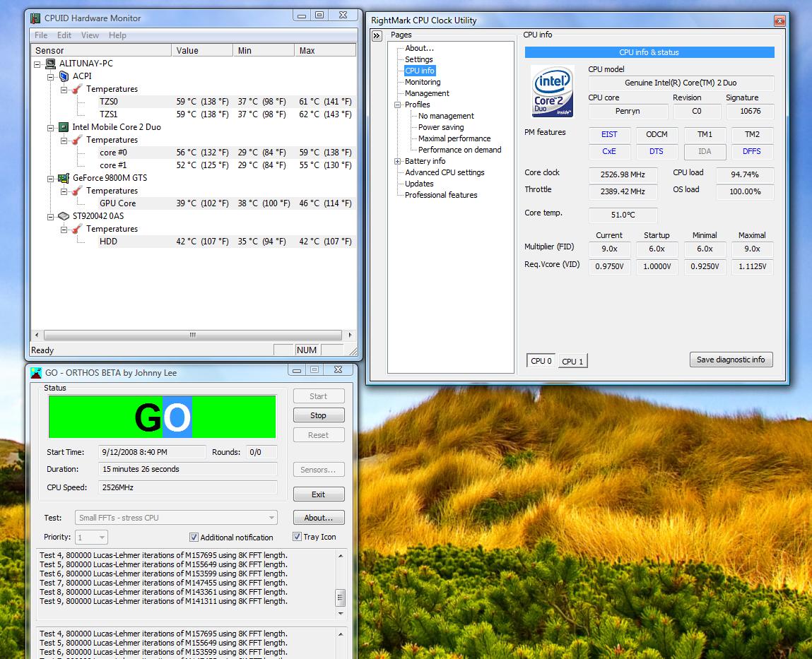Viewport: 812px width, 659px height.
Task: Click the Intel Core 2 Duo logo in RightMark
Action: tap(553, 91)
